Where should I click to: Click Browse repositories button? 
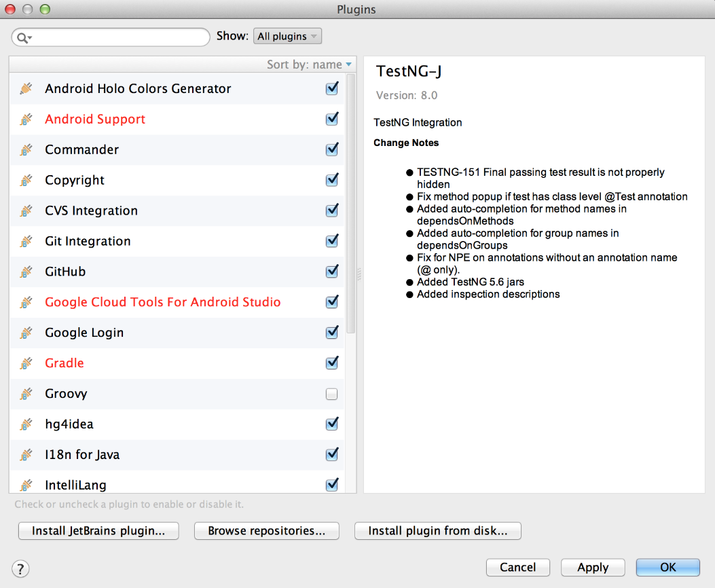266,531
